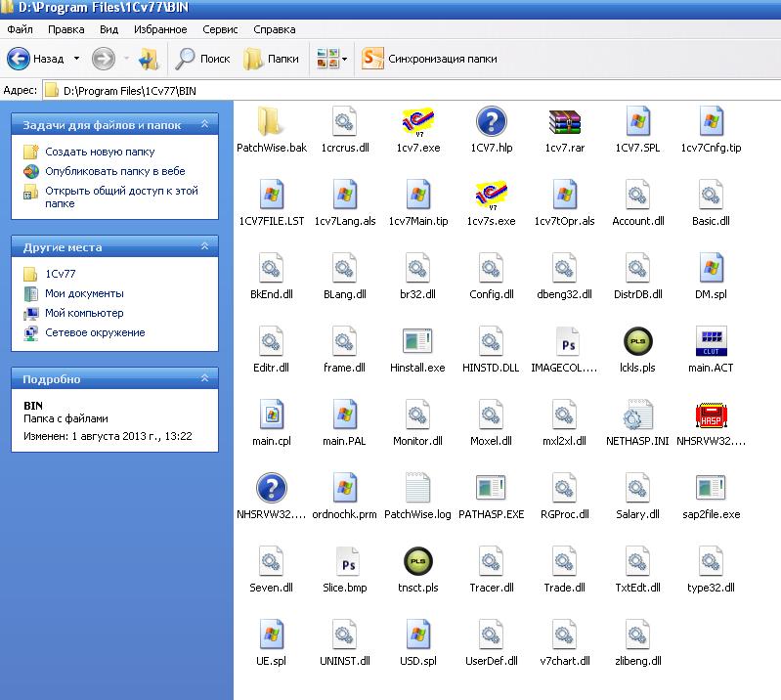
Task: Collapse the 'Другие места' panel
Action: click(204, 247)
